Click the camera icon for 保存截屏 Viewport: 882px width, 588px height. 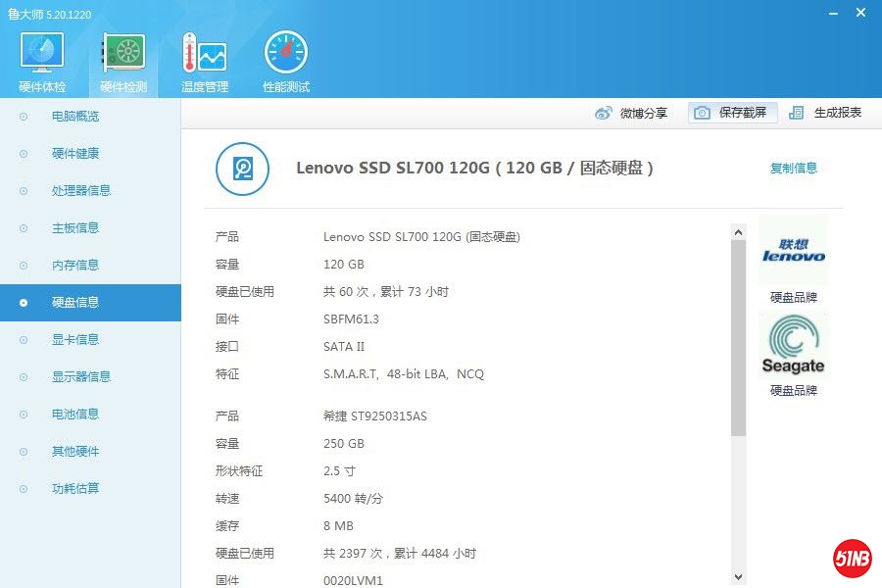pos(702,113)
